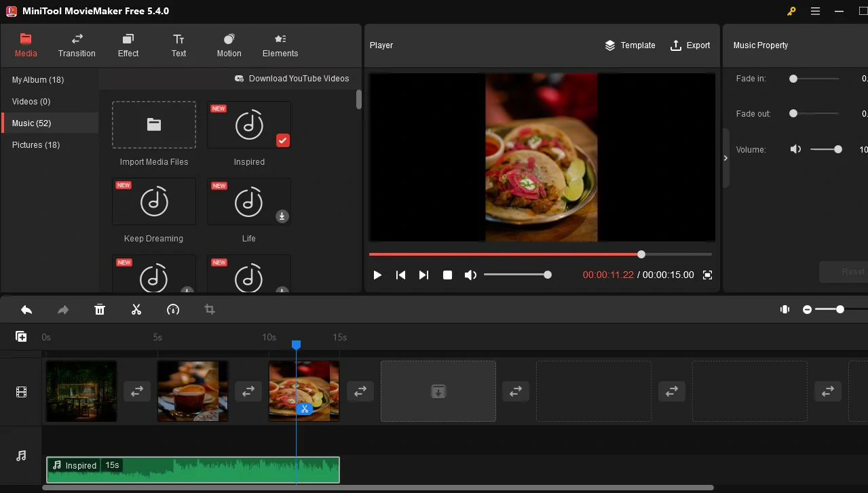Mute the Music Property volume speaker

pos(795,149)
